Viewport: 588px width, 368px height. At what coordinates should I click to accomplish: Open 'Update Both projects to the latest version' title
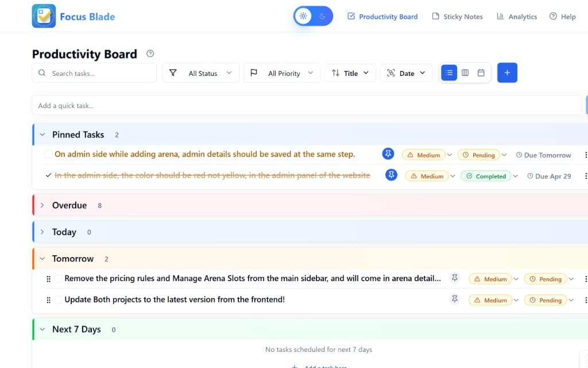(175, 299)
